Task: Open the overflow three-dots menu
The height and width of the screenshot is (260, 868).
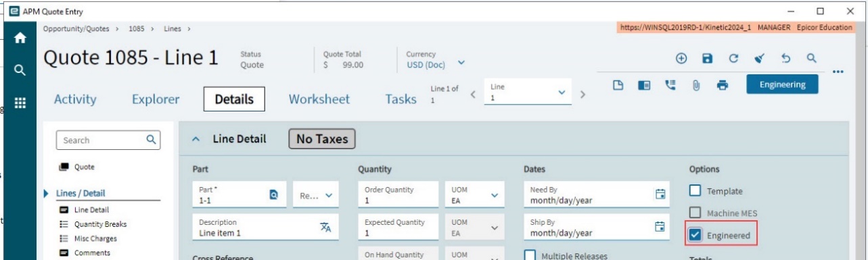Action: (838, 72)
